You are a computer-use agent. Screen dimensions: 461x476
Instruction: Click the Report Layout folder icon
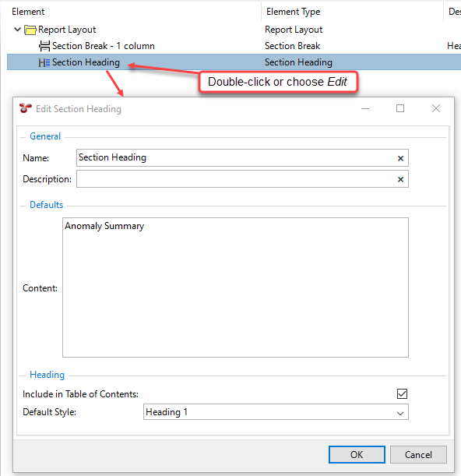click(30, 30)
